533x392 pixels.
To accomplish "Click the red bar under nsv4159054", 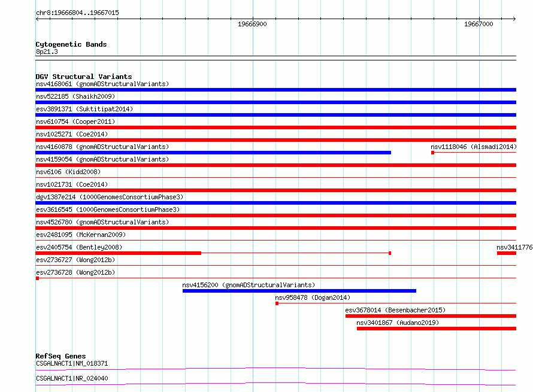I will 275,165.
